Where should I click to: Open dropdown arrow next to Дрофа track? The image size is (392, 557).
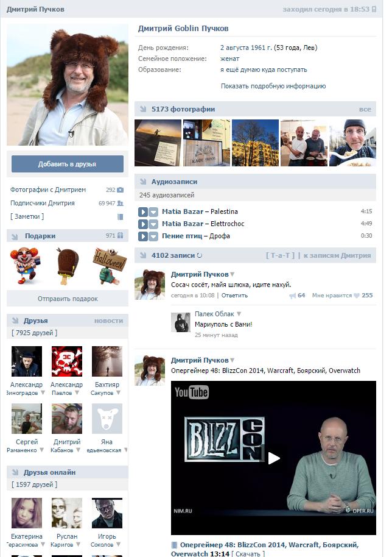tap(153, 236)
